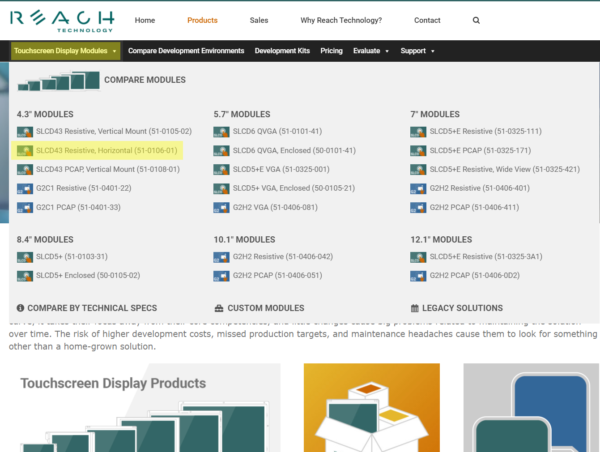Click the 4.3" MODULES heading
600x452 pixels.
[45, 114]
